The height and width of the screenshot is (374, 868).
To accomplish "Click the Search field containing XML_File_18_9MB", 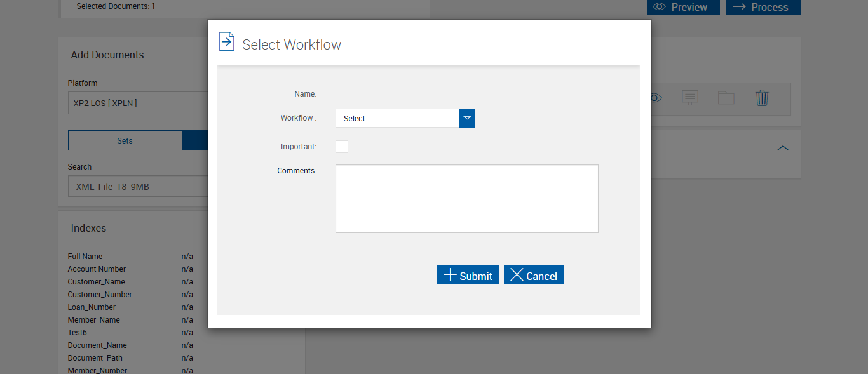I will [x=138, y=187].
